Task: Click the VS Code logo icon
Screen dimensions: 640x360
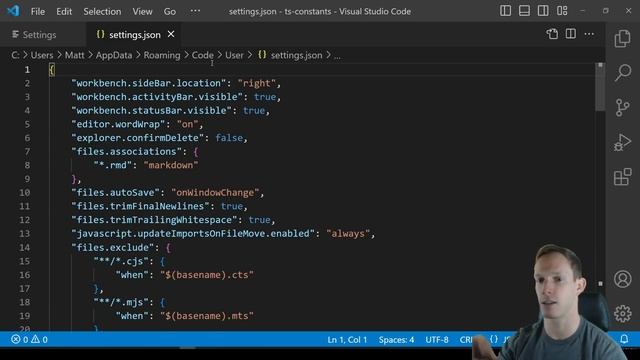Action: coord(13,11)
